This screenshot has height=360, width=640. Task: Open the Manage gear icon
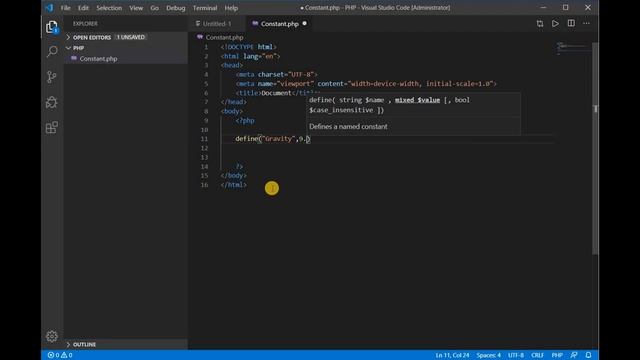point(52,336)
